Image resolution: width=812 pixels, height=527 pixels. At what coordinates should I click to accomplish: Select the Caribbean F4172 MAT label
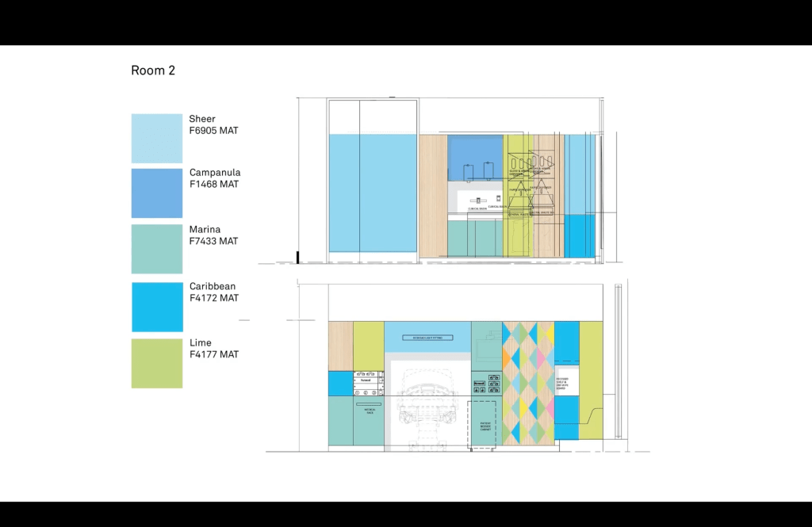(x=213, y=292)
